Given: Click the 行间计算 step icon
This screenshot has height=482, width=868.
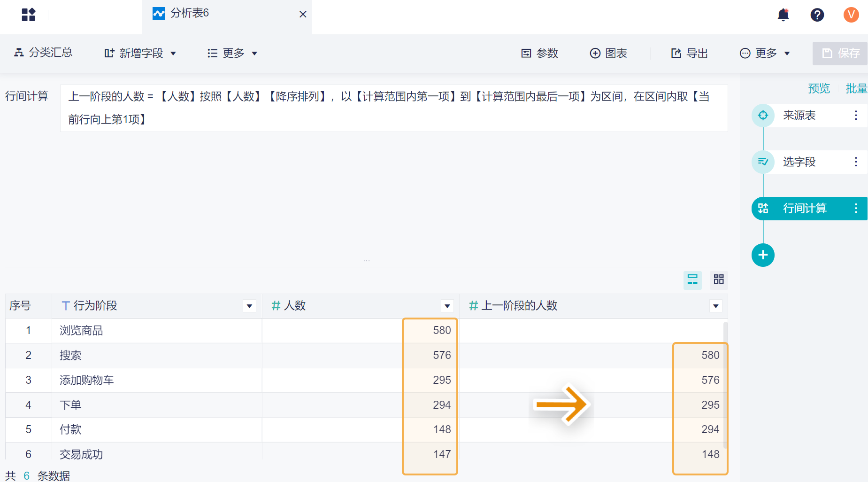Looking at the screenshot, I should (763, 208).
